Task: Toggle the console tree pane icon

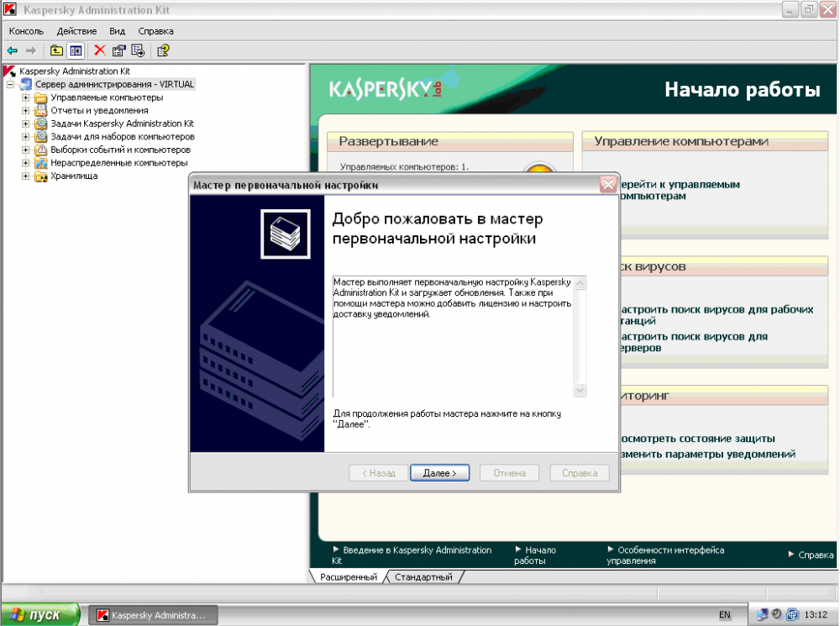Action: tap(76, 51)
